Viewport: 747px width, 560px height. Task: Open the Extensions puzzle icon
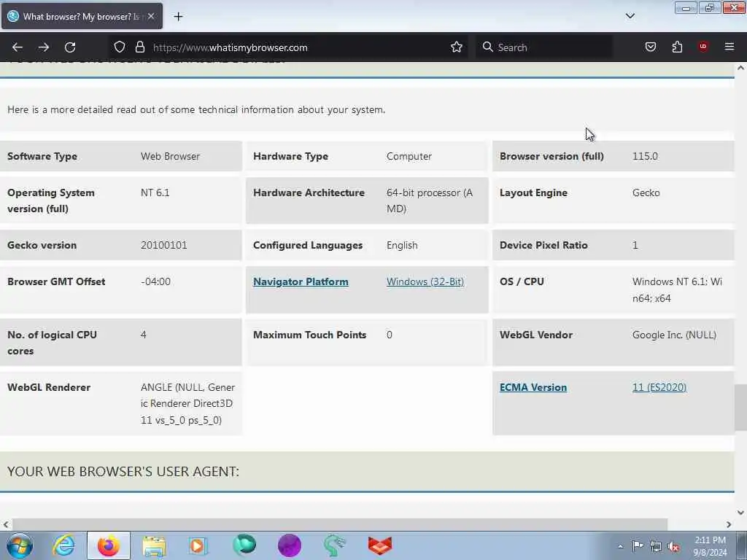tap(677, 47)
